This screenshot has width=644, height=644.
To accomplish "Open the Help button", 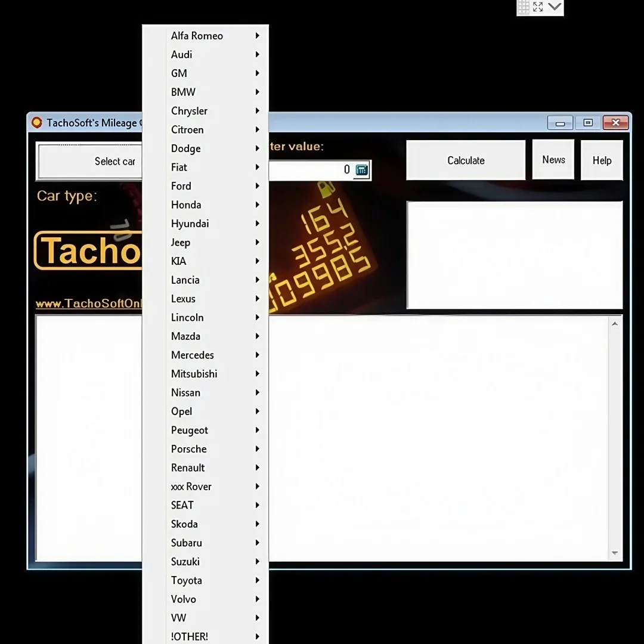I will point(602,160).
